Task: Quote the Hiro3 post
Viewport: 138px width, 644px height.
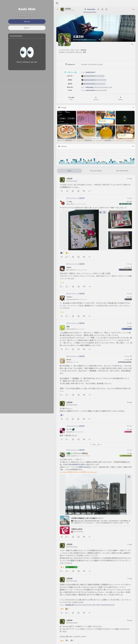Action: tap(84, 395)
